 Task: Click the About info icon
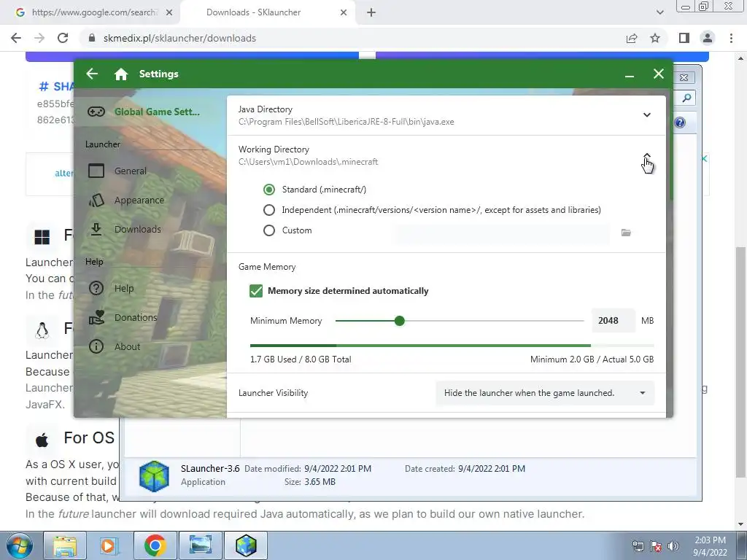pos(96,346)
